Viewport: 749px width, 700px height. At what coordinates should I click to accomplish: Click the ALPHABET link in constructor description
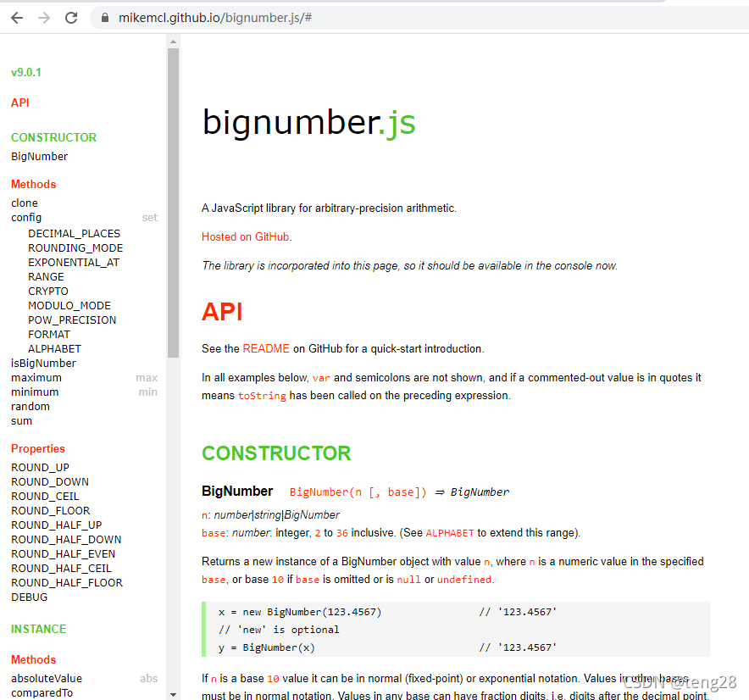coord(449,533)
